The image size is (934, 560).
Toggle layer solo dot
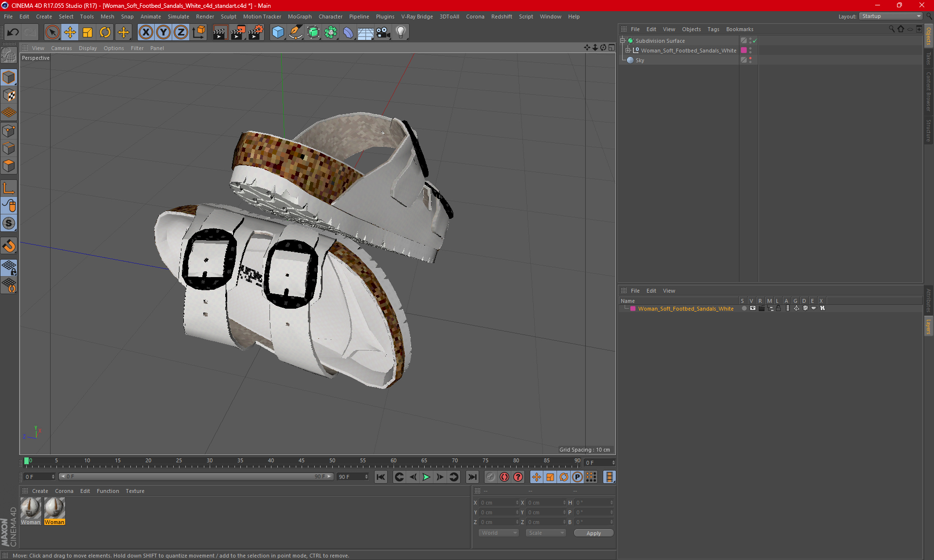click(744, 308)
